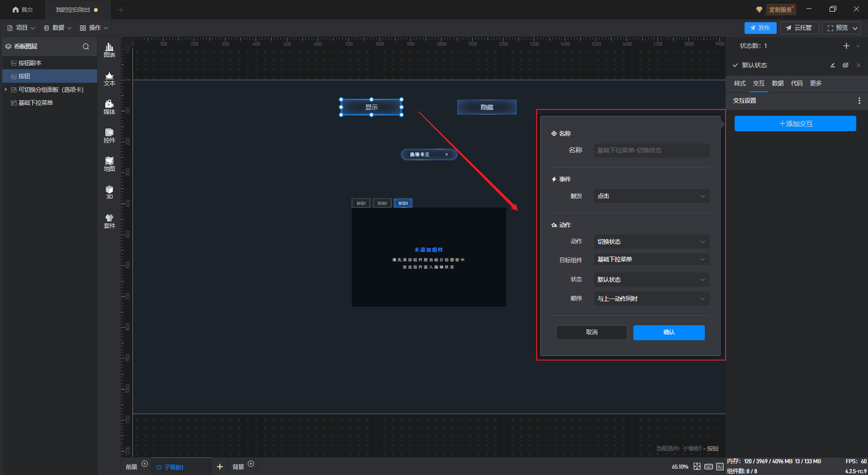Open the 3D component panel
The width and height of the screenshot is (868, 475).
109,192
